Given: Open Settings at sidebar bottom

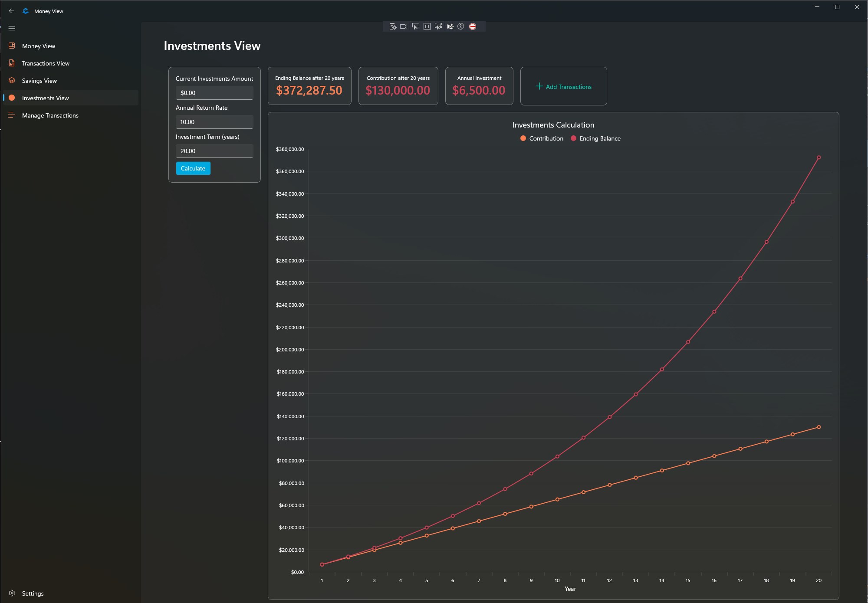Looking at the screenshot, I should [33, 593].
